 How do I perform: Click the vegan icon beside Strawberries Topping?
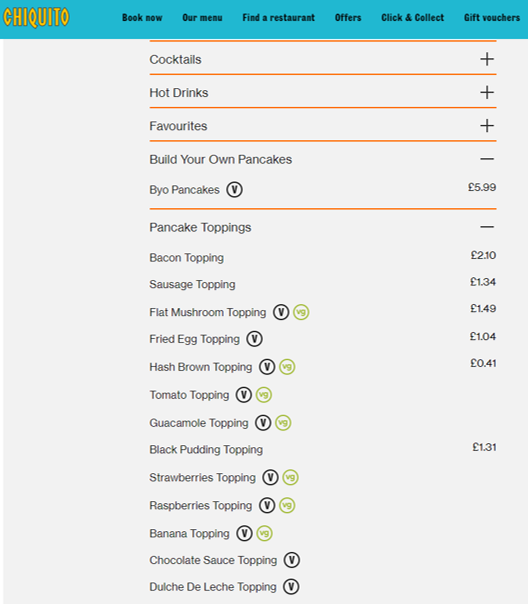290,478
